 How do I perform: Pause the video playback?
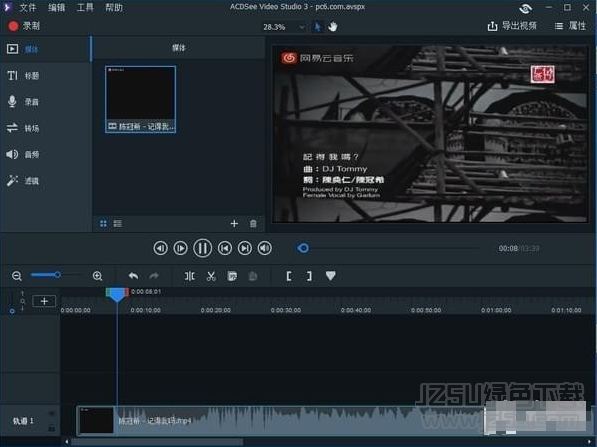(203, 248)
